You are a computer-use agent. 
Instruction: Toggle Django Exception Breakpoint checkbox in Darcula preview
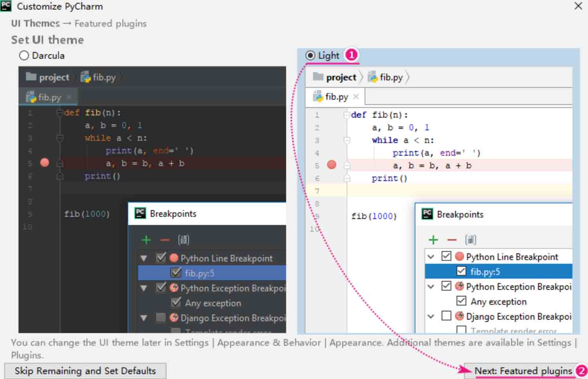pyautogui.click(x=161, y=317)
